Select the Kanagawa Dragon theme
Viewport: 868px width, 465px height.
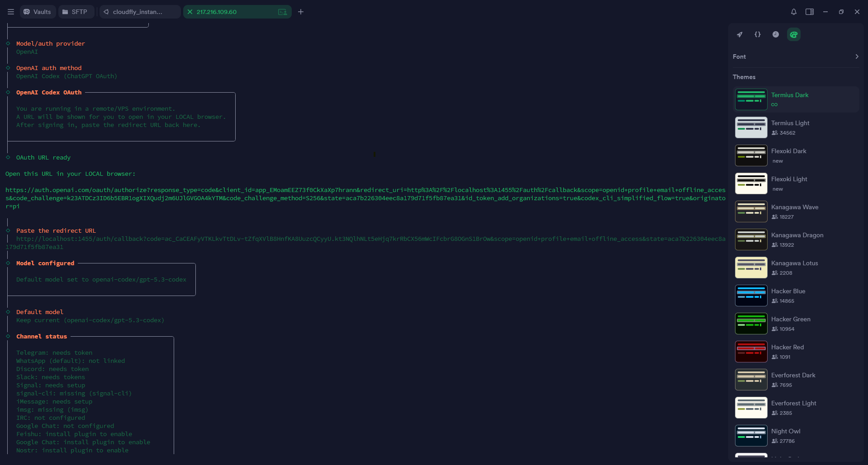pyautogui.click(x=796, y=240)
